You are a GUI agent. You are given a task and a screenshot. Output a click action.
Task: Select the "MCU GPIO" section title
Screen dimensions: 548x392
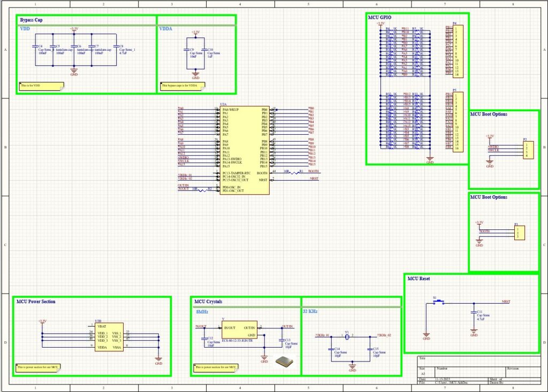coord(379,18)
